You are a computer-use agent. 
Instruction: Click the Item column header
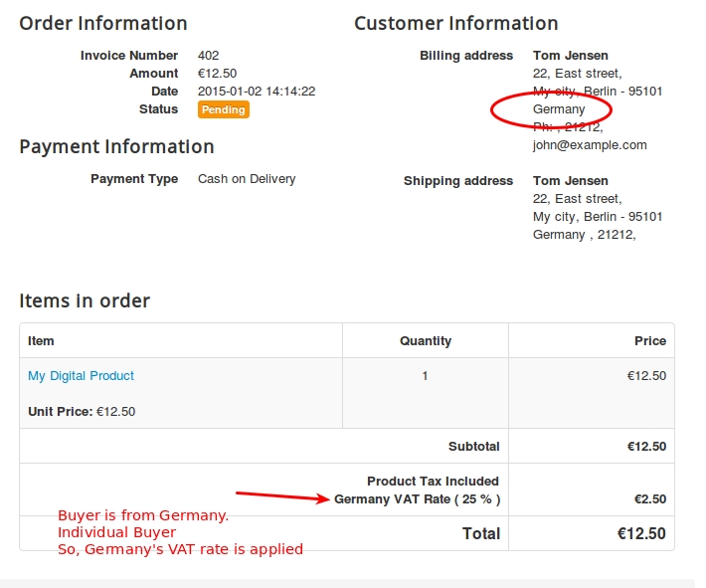point(41,341)
